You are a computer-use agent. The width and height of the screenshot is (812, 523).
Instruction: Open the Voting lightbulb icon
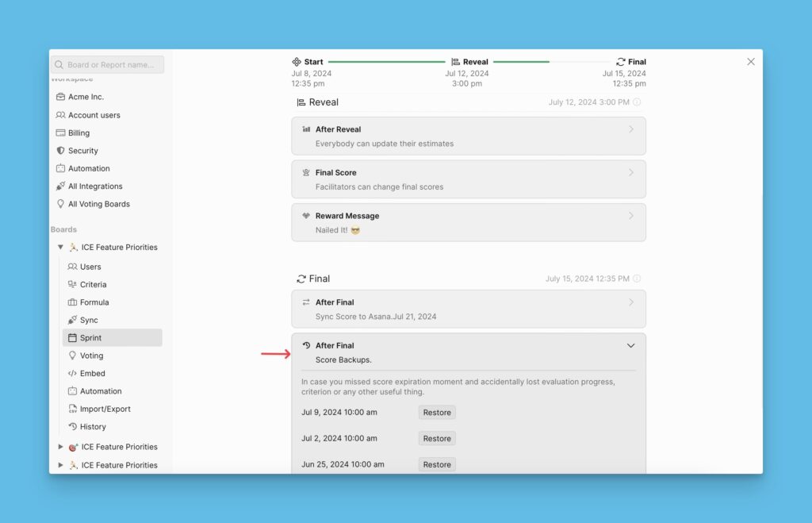pyautogui.click(x=74, y=356)
